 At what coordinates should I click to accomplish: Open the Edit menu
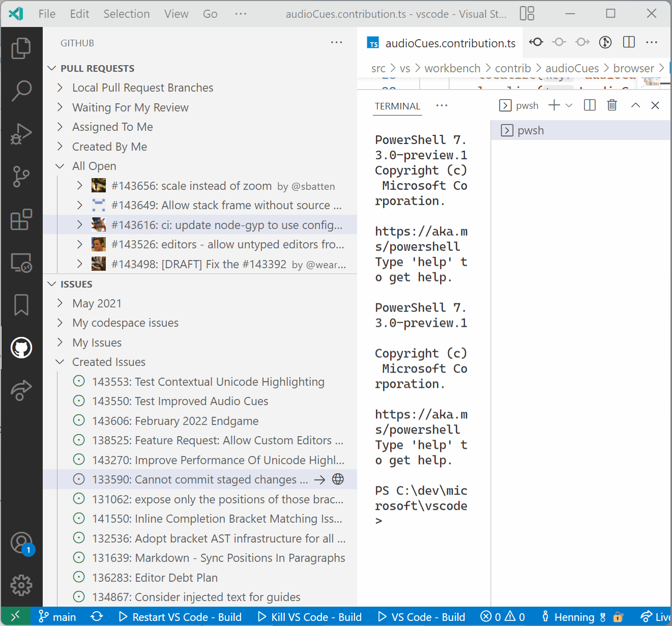point(79,14)
